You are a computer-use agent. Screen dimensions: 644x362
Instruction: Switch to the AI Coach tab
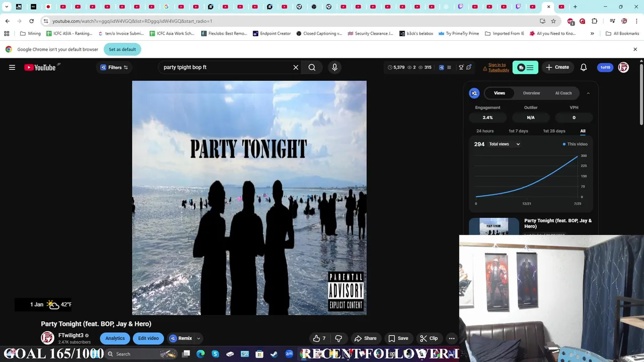pyautogui.click(x=563, y=93)
